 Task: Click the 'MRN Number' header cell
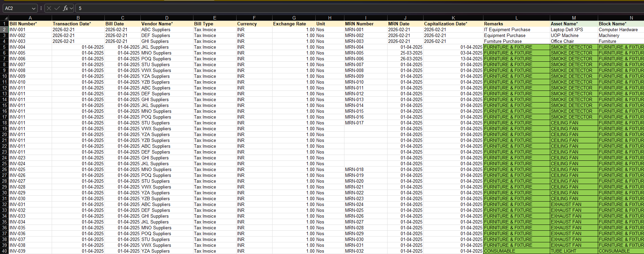coord(366,24)
